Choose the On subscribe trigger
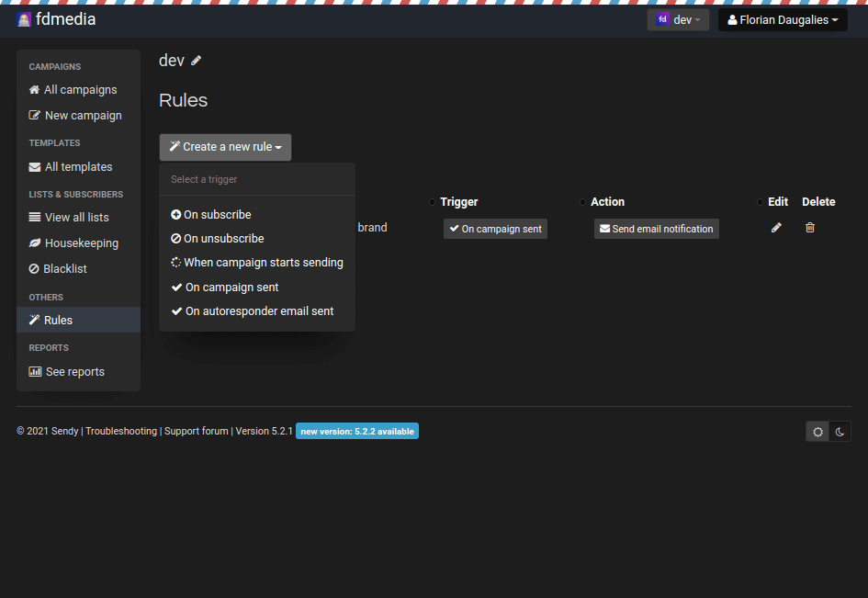The width and height of the screenshot is (868, 598). pos(257,214)
